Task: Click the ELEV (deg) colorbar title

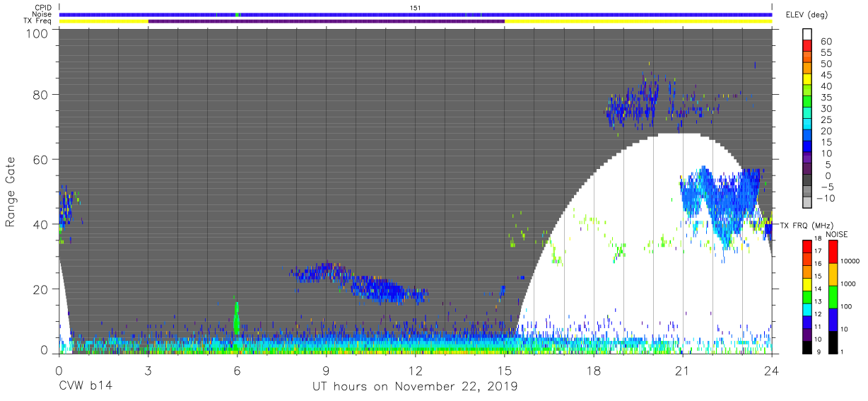Action: coord(808,14)
